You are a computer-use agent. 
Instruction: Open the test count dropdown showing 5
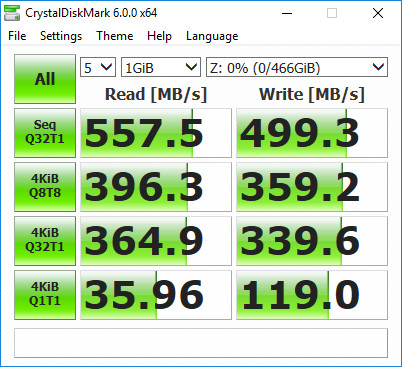click(98, 67)
